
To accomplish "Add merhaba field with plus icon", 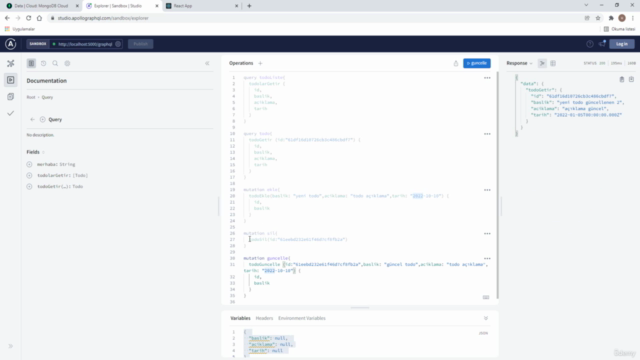I will click(x=29, y=164).
